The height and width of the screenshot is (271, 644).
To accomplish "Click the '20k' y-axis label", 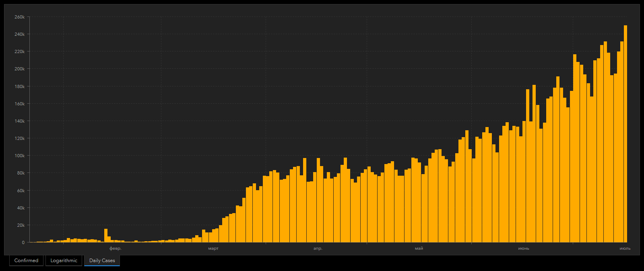I will [21, 225].
